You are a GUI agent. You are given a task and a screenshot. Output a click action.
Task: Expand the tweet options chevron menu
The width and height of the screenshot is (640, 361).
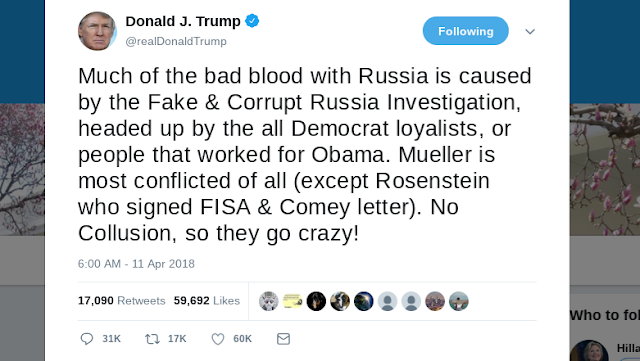pyautogui.click(x=530, y=31)
